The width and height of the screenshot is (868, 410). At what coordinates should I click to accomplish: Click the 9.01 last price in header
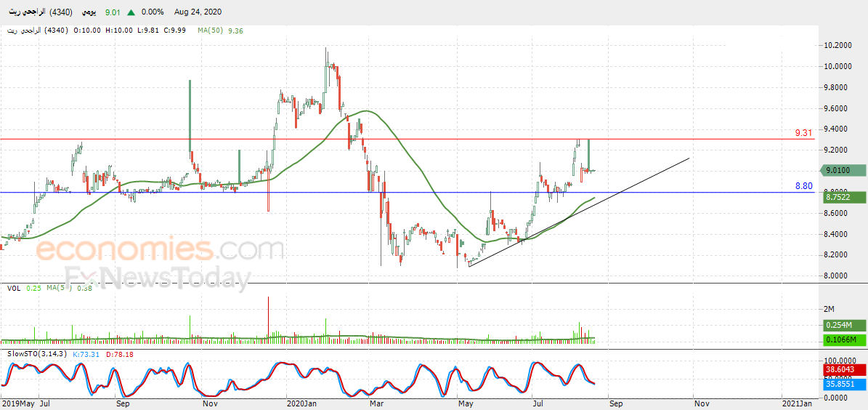114,12
